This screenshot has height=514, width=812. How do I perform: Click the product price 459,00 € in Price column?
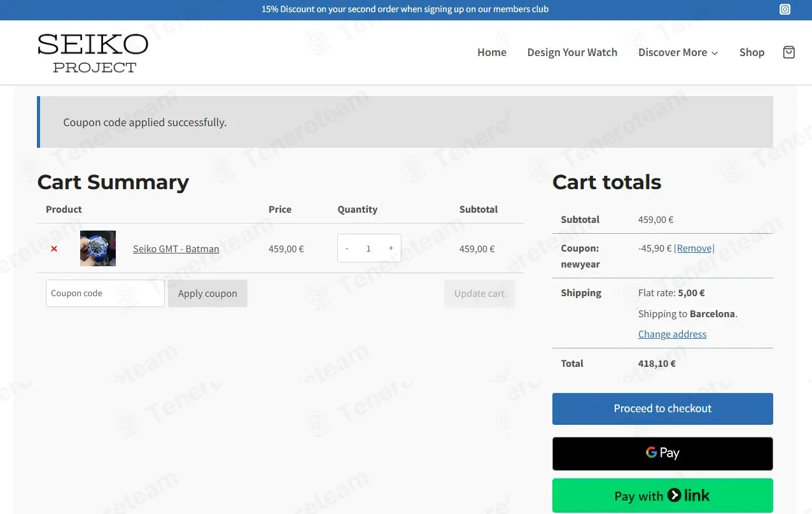click(x=286, y=249)
